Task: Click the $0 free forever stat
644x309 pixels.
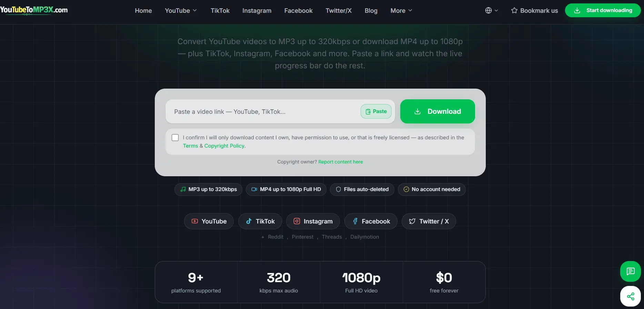Action: (x=444, y=282)
